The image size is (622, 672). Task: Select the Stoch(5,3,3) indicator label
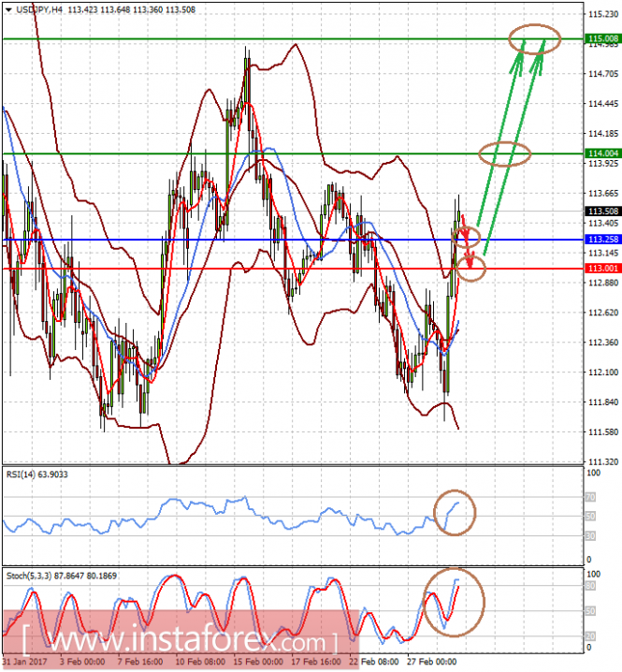point(61,576)
